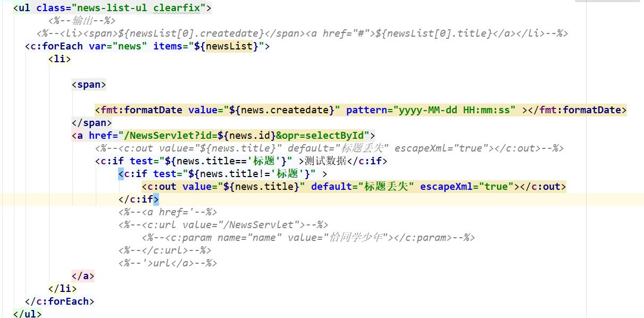Click name="name" in the c:param comment

click(250, 238)
